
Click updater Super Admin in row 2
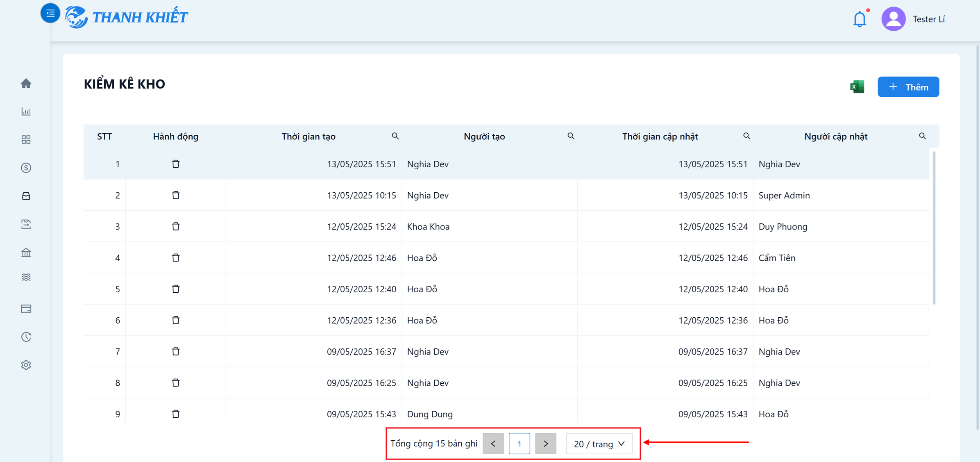(x=784, y=196)
